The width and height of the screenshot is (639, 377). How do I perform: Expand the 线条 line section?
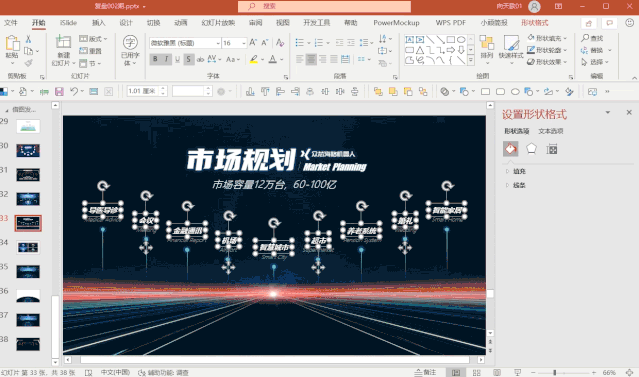(x=516, y=185)
